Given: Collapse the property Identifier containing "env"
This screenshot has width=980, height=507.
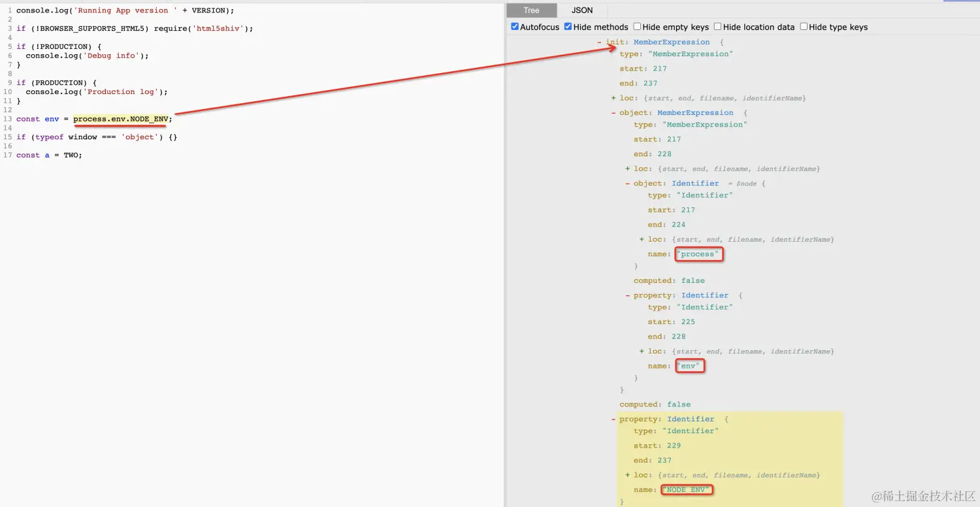Looking at the screenshot, I should point(628,295).
